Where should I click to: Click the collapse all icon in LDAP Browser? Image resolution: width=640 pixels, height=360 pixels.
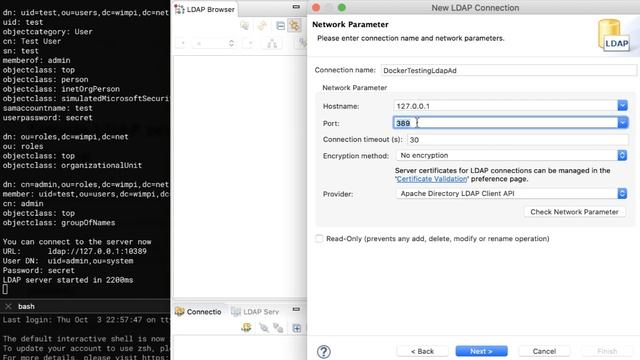(x=280, y=26)
